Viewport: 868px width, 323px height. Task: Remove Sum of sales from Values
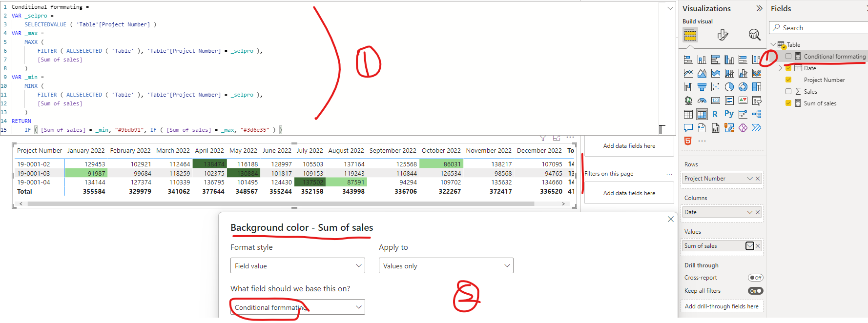coord(758,246)
